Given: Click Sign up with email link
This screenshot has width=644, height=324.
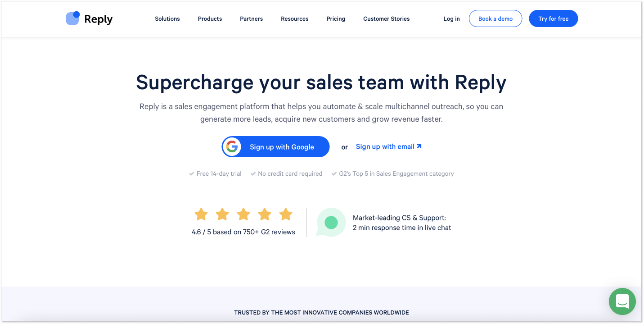Looking at the screenshot, I should [x=389, y=146].
